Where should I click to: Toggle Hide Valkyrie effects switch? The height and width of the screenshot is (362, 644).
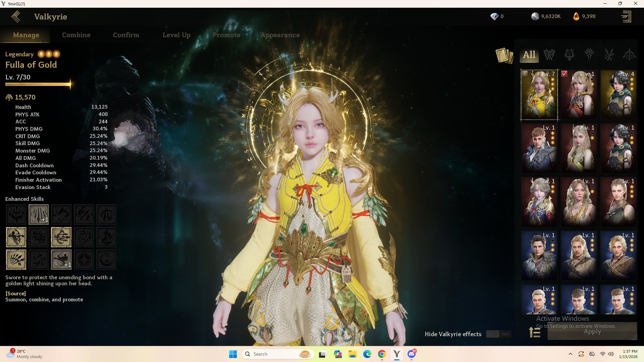click(x=498, y=334)
